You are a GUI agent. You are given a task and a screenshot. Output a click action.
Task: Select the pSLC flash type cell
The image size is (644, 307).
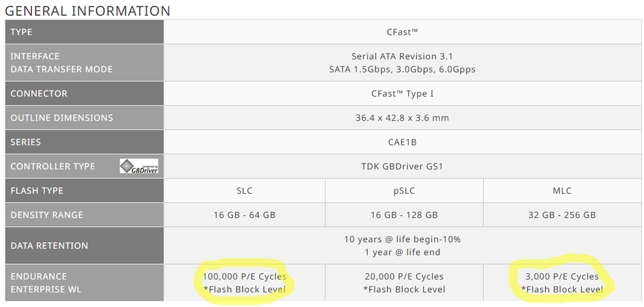(x=404, y=190)
